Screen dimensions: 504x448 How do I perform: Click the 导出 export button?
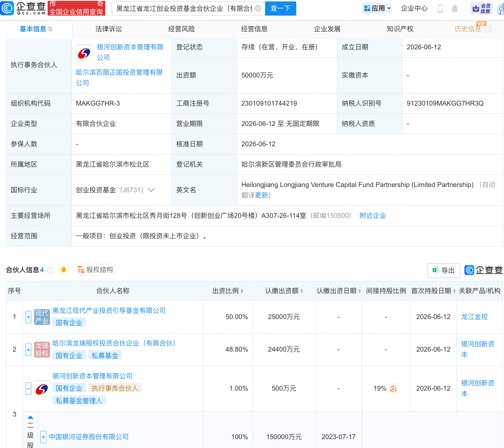pos(444,271)
